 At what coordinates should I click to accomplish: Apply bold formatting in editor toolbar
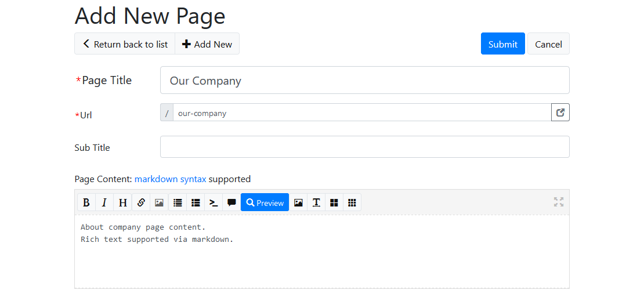(86, 202)
